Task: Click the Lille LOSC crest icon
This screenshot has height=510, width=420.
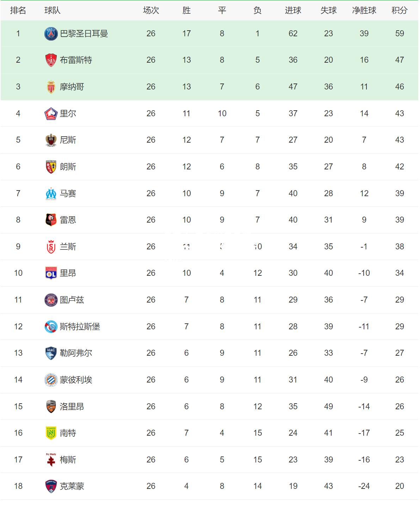Action: point(51,114)
